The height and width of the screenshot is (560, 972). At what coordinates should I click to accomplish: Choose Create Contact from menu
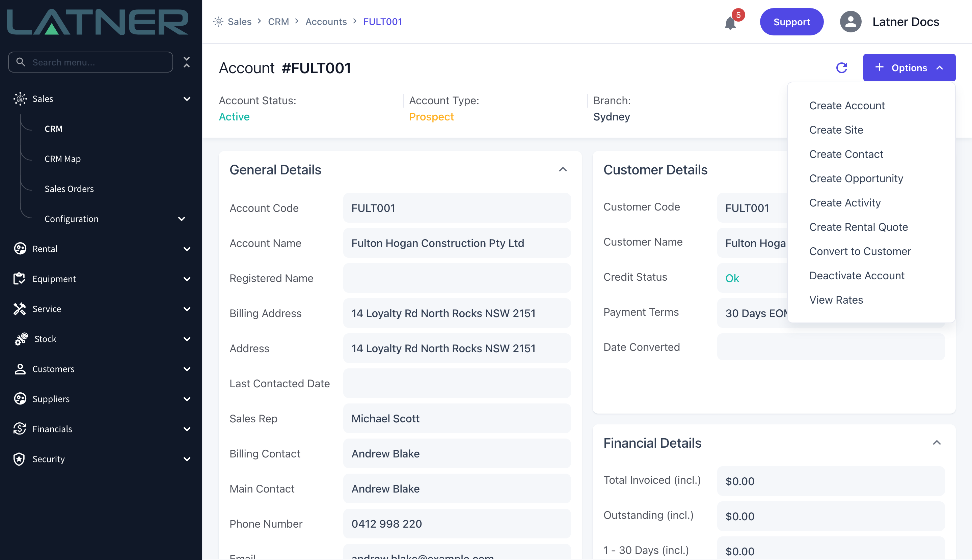point(846,154)
